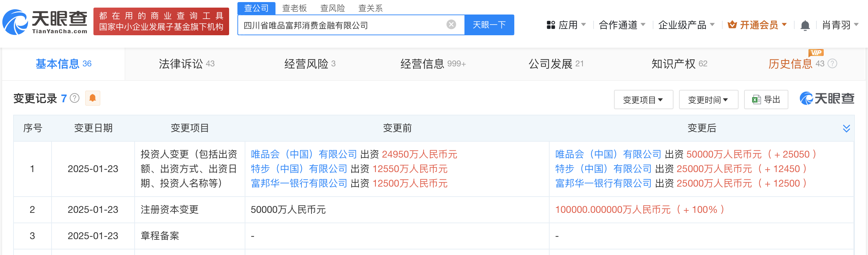
Task: Open the 开通会员 dropdown
Action: pyautogui.click(x=757, y=25)
